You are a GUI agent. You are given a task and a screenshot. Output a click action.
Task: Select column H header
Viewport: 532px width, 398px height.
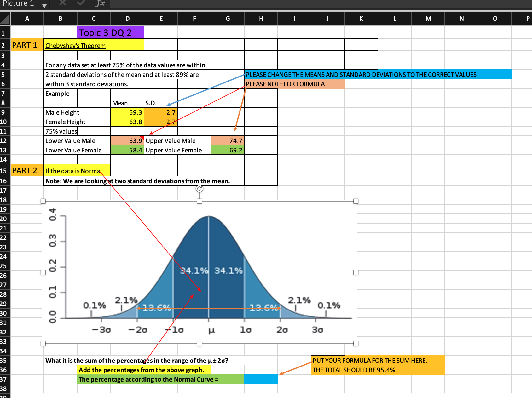[x=261, y=19]
